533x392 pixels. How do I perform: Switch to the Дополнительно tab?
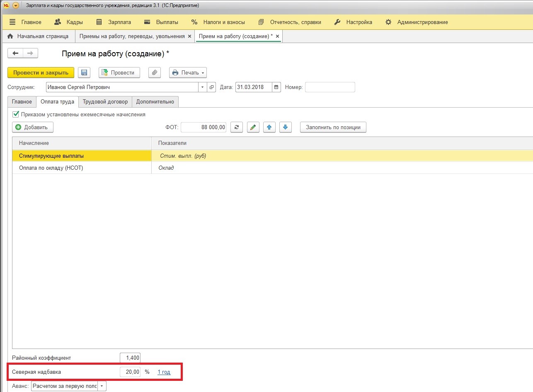pyautogui.click(x=155, y=102)
